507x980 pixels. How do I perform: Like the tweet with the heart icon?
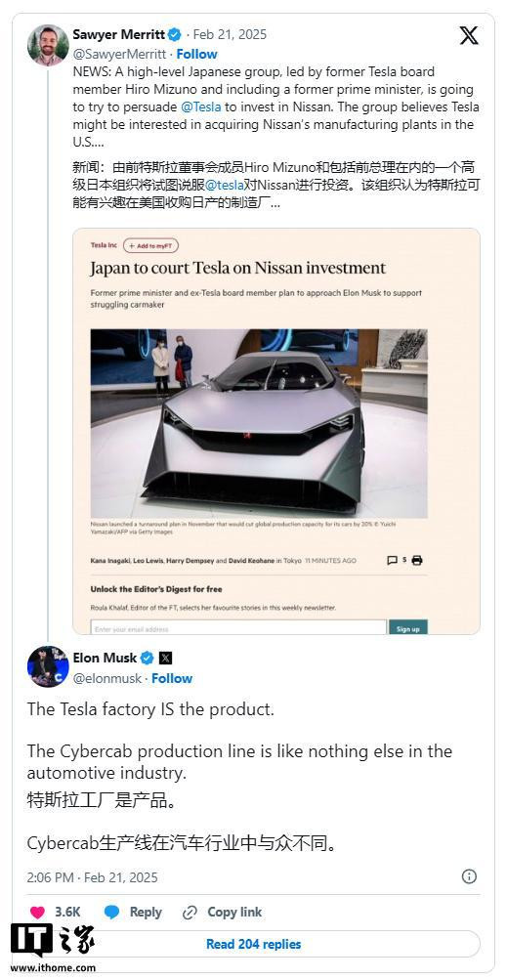(37, 912)
